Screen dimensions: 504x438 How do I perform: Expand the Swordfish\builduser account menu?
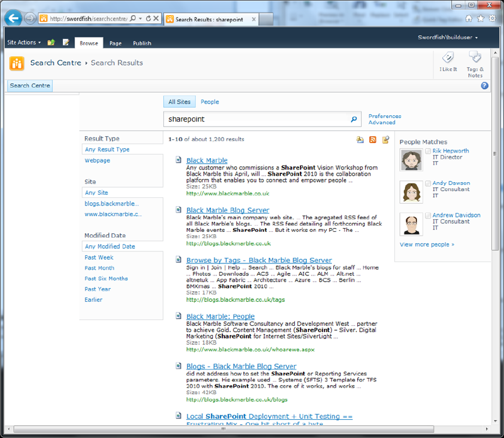(448, 37)
